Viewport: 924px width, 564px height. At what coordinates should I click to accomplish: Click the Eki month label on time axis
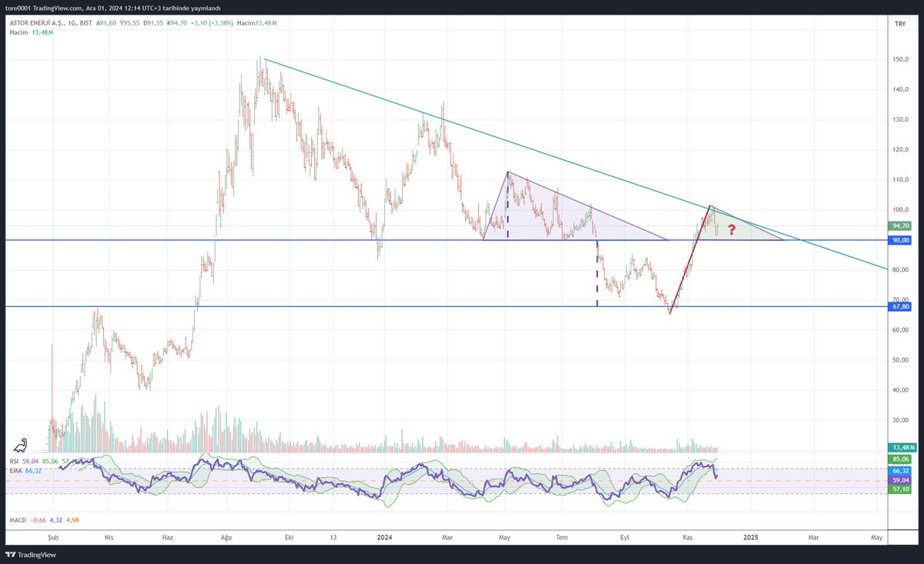pos(289,538)
